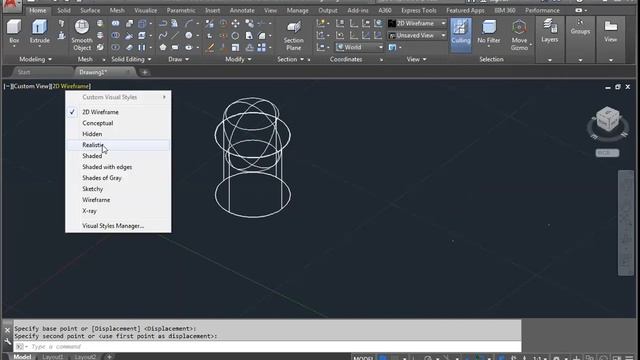640x360 pixels.
Task: Click the Extrude tool
Action: pos(40,32)
